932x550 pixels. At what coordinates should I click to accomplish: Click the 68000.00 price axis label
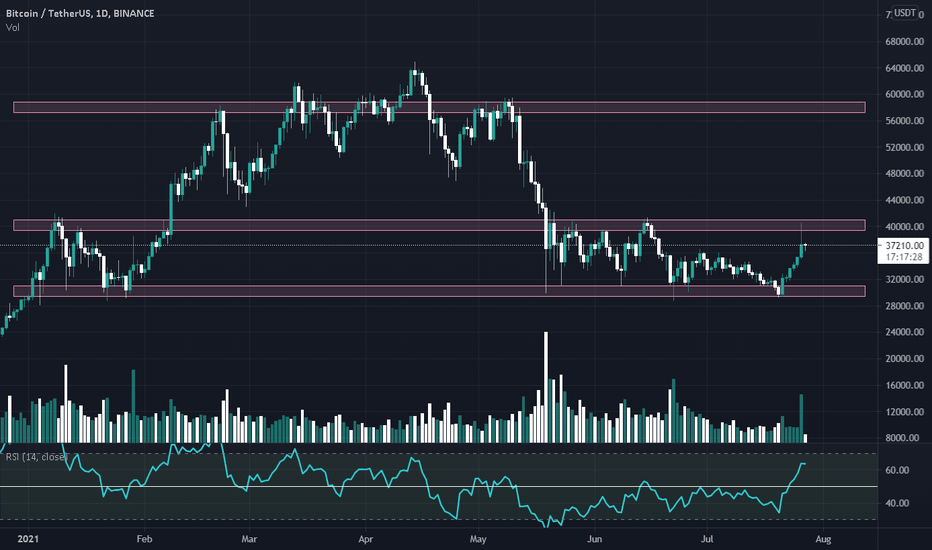pyautogui.click(x=904, y=42)
